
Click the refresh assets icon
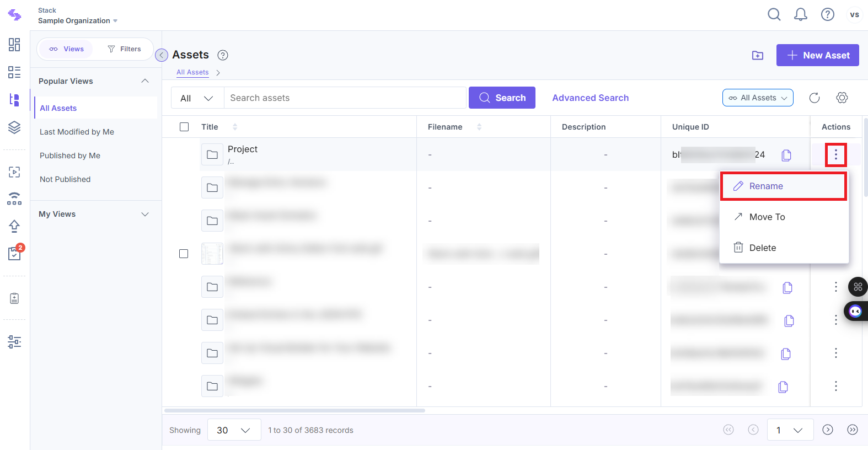pyautogui.click(x=815, y=98)
